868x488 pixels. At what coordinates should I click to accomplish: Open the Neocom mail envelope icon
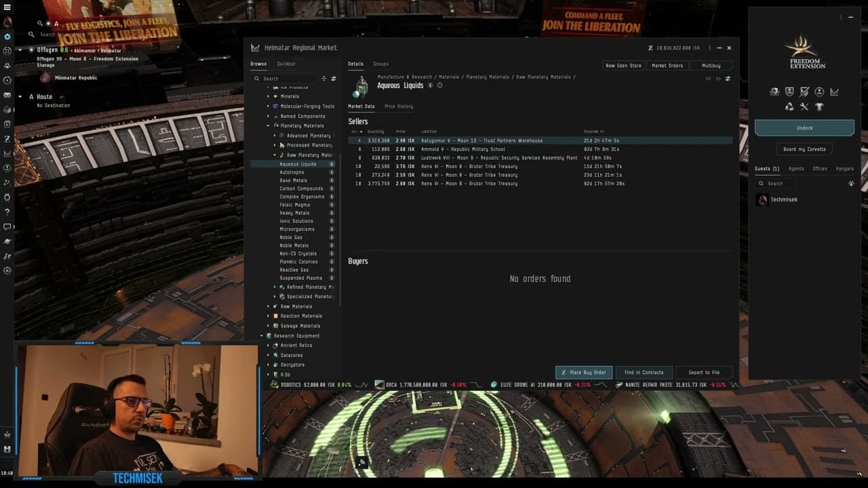point(7,95)
